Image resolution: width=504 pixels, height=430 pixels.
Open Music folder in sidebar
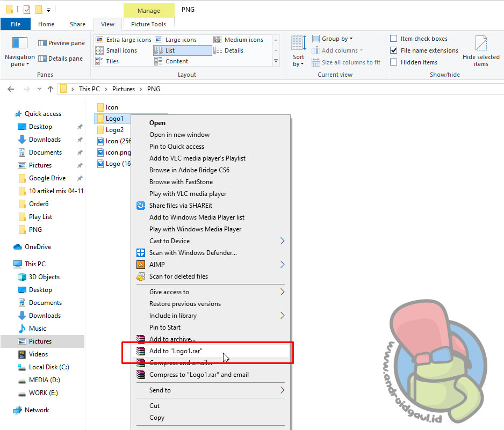point(37,329)
